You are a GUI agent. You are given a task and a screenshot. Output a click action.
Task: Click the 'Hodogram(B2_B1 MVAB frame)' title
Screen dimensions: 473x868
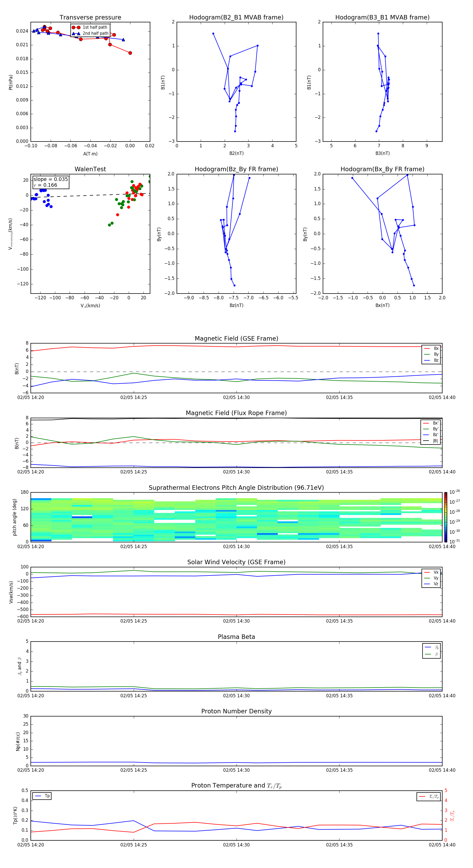click(x=236, y=17)
